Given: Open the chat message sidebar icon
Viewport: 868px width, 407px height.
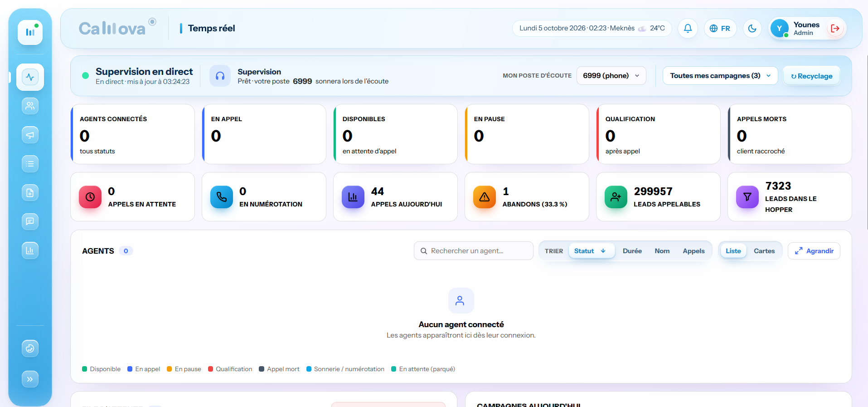Looking at the screenshot, I should 30,221.
